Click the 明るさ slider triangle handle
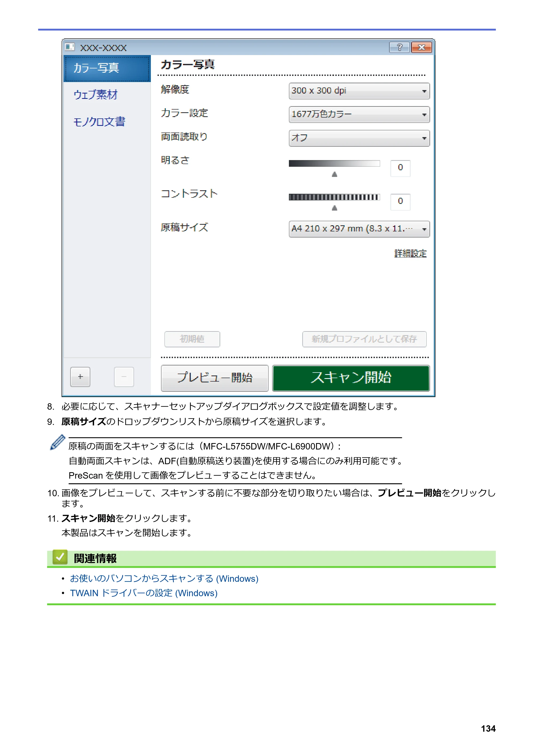Image resolution: width=534 pixels, height=756 pixels. point(335,174)
